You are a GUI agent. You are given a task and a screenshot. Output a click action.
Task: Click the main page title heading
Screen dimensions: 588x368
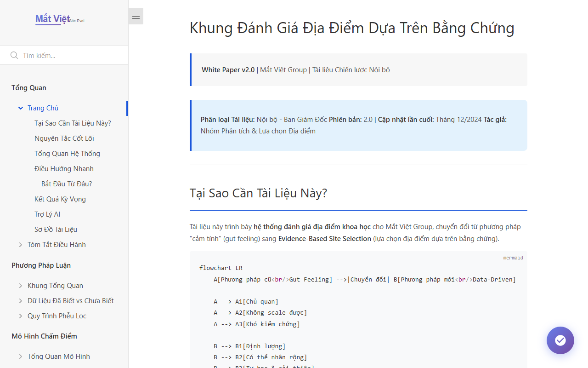[352, 28]
